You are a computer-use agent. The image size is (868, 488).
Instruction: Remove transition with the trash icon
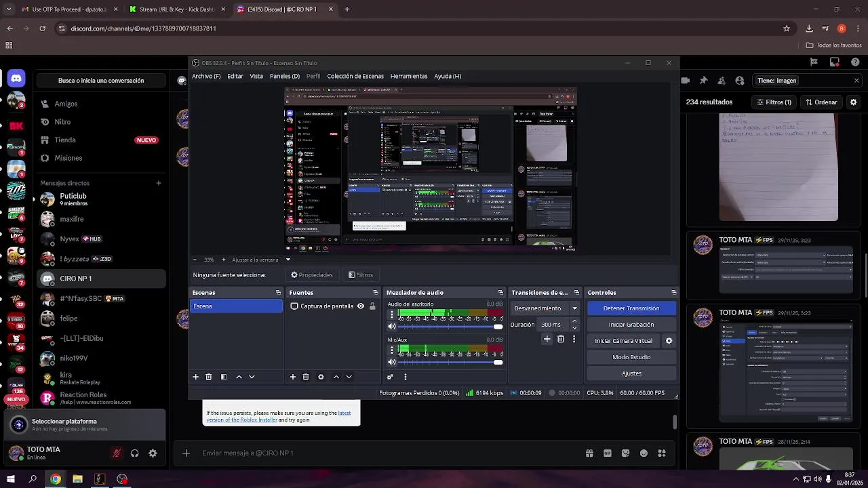pos(561,339)
